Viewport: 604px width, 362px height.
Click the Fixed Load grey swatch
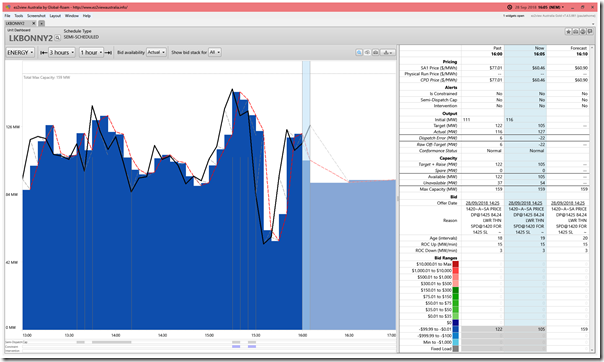point(455,349)
